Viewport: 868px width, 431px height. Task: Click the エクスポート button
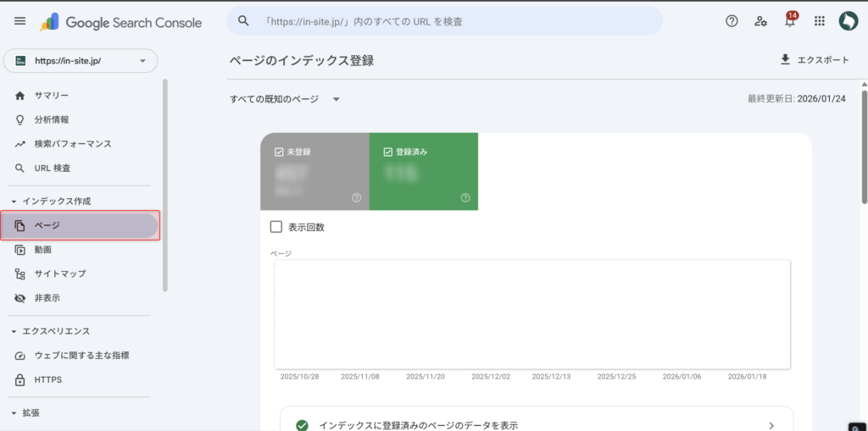815,60
